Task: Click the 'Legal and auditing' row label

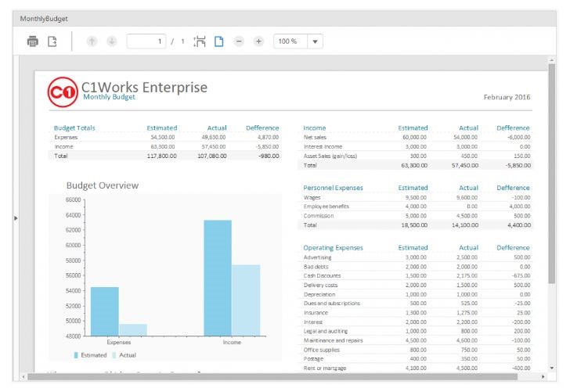Action: pyautogui.click(x=326, y=331)
